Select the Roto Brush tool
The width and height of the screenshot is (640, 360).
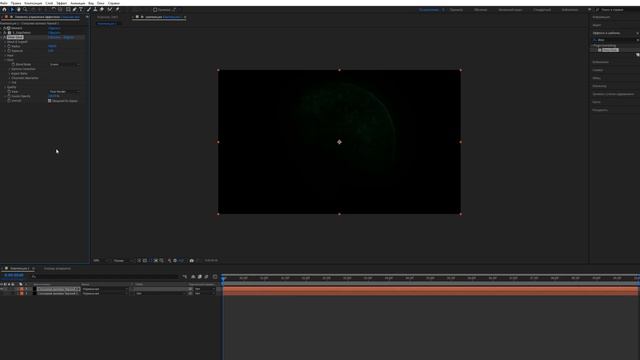tap(110, 9)
